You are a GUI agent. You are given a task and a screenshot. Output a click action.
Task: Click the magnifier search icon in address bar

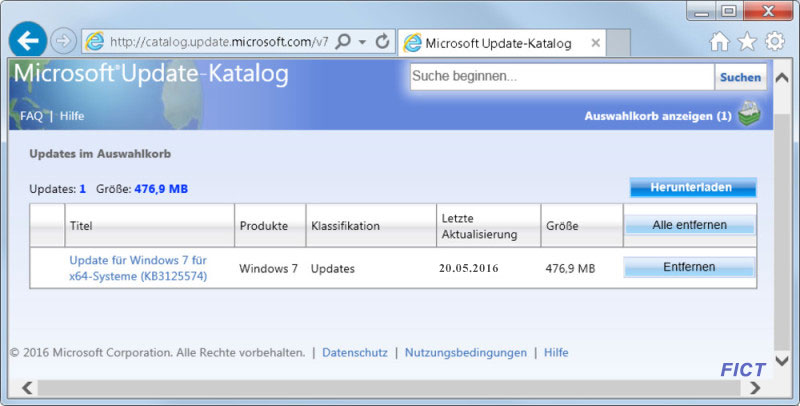tap(343, 41)
